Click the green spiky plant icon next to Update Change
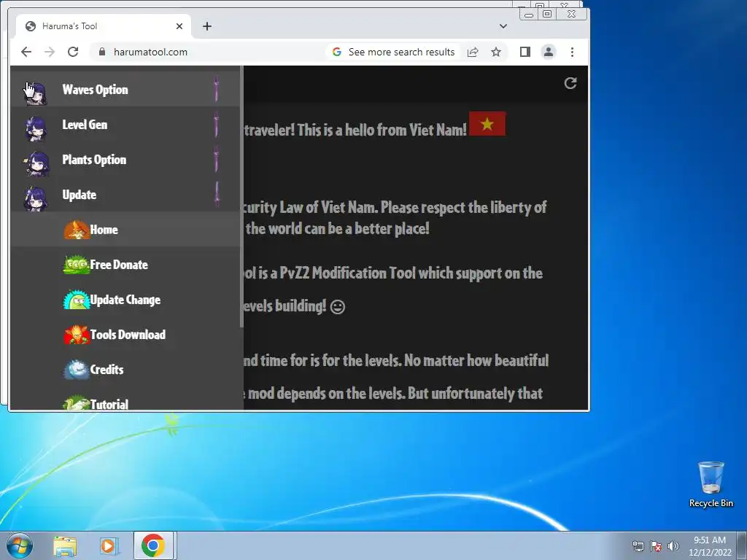This screenshot has width=747, height=560. coord(77,300)
